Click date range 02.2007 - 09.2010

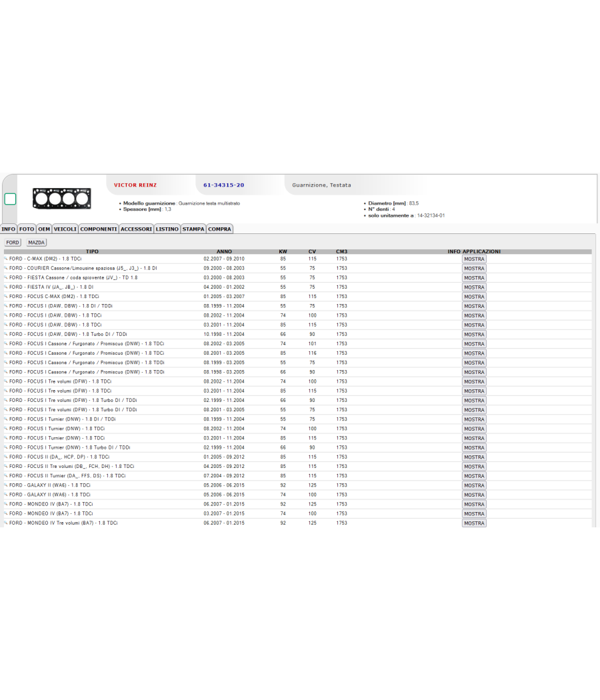point(224,259)
